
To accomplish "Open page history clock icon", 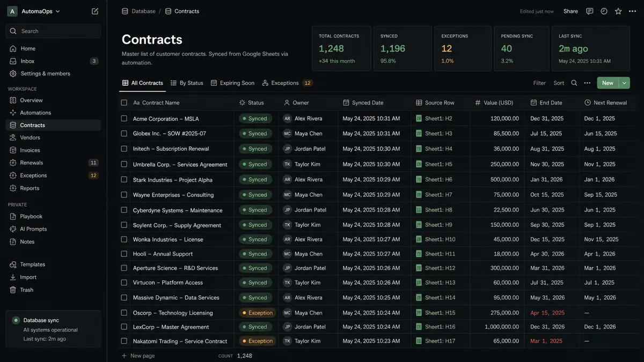I will pos(604,11).
